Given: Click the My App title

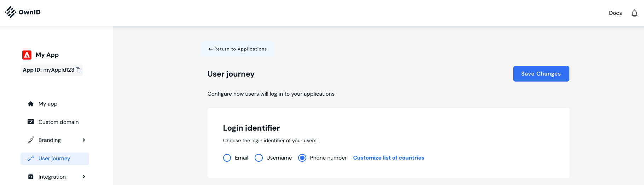Looking at the screenshot, I should coord(47,55).
